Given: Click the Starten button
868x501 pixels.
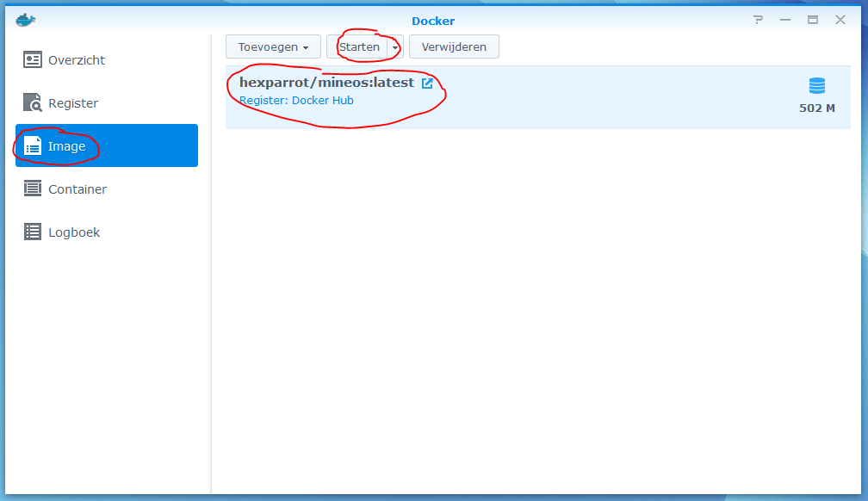Looking at the screenshot, I should (357, 46).
